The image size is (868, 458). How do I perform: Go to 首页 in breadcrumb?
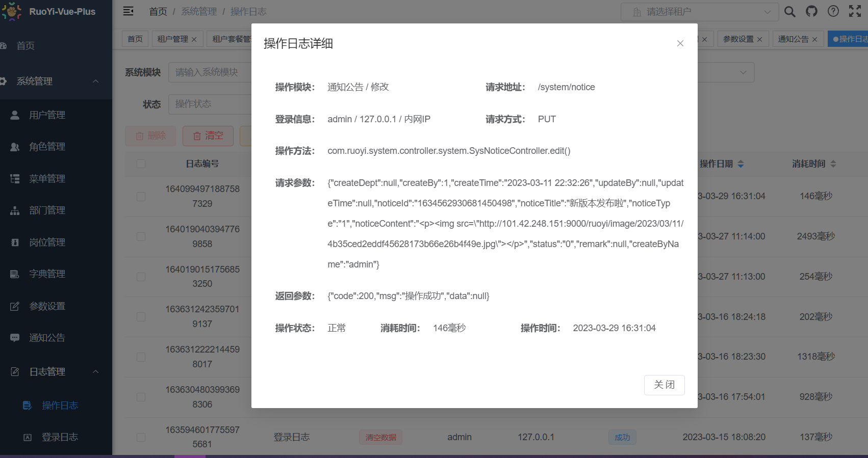click(x=158, y=11)
